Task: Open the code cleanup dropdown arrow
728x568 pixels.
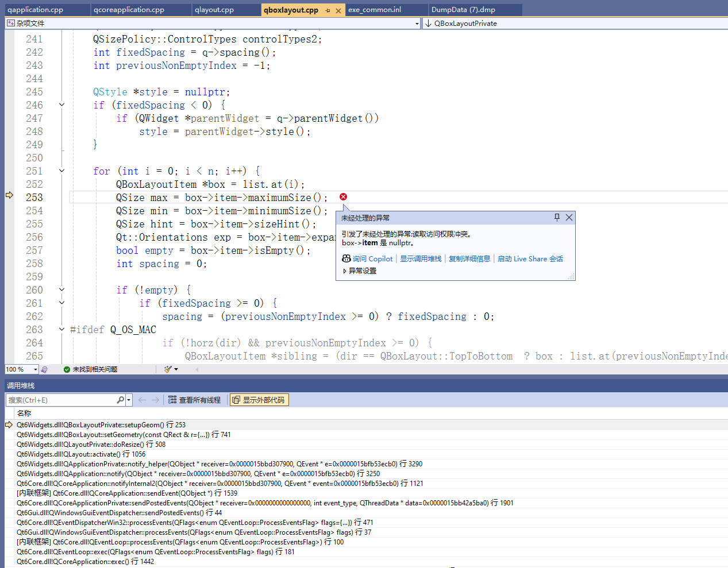Action: [176, 369]
